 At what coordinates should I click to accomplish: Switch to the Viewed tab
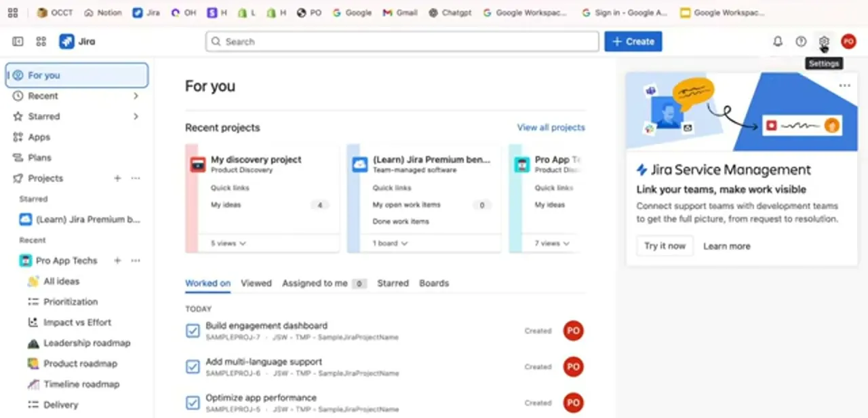(256, 283)
